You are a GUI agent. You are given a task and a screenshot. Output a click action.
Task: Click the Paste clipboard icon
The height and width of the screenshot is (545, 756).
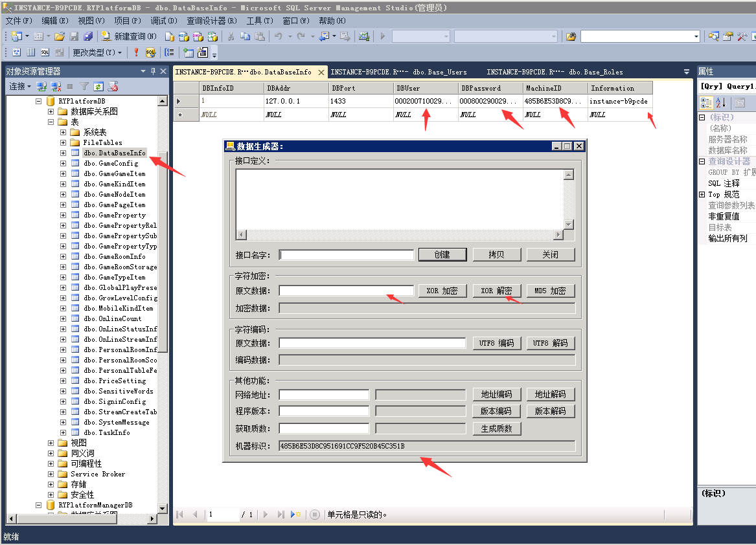[x=260, y=36]
